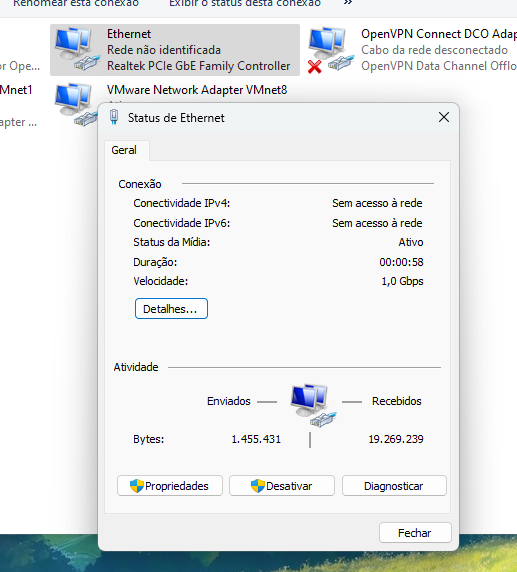Click the shield icon on Desativar

pos(258,486)
